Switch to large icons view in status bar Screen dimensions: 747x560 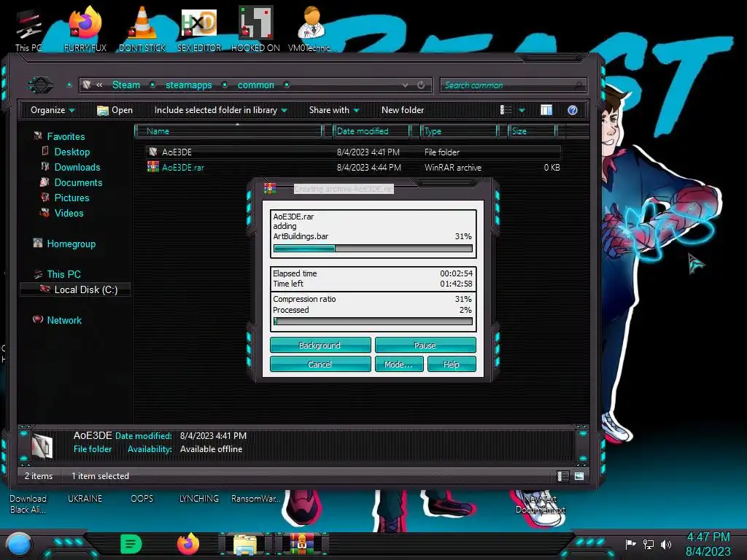[579, 476]
